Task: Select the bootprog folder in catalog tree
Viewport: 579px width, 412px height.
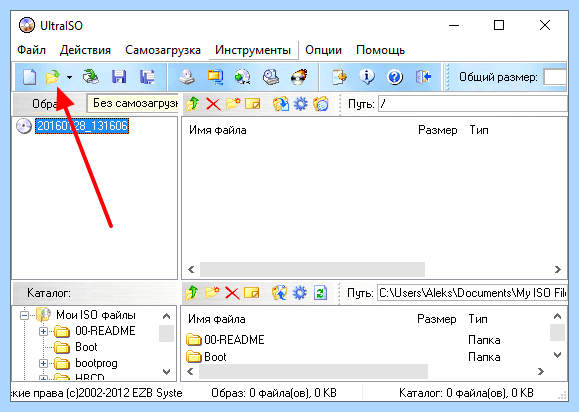Action: click(x=96, y=363)
